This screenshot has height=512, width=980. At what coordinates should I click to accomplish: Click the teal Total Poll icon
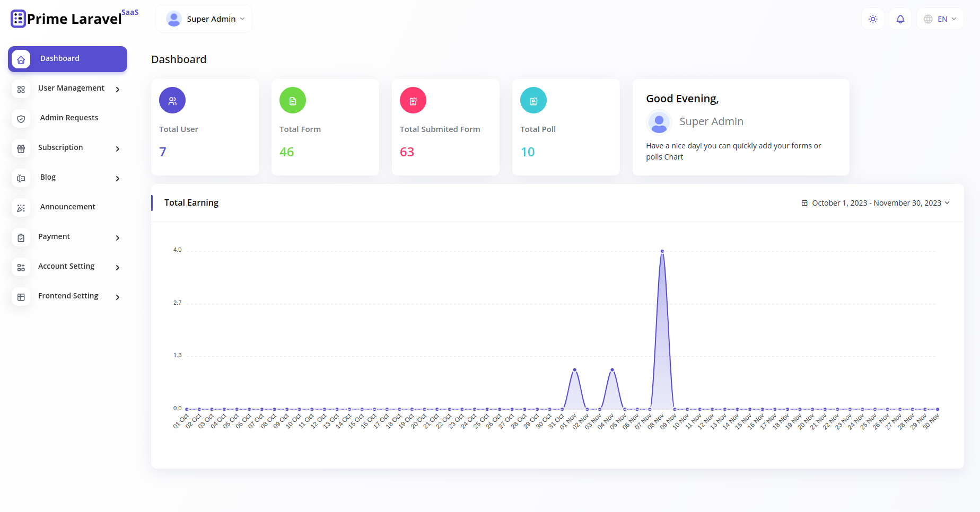[x=533, y=101]
